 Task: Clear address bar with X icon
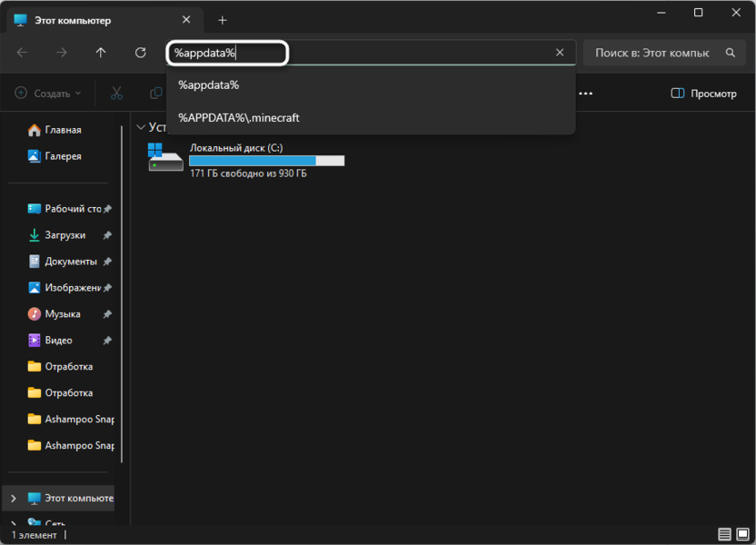point(560,53)
